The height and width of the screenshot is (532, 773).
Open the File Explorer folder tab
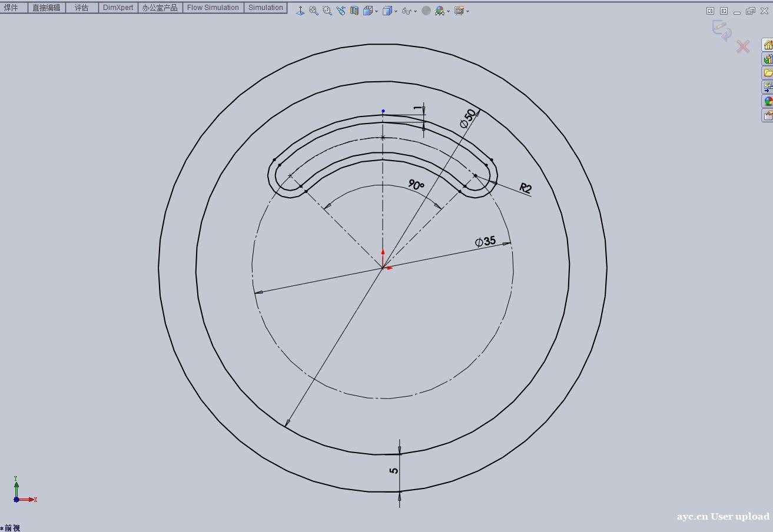click(768, 73)
